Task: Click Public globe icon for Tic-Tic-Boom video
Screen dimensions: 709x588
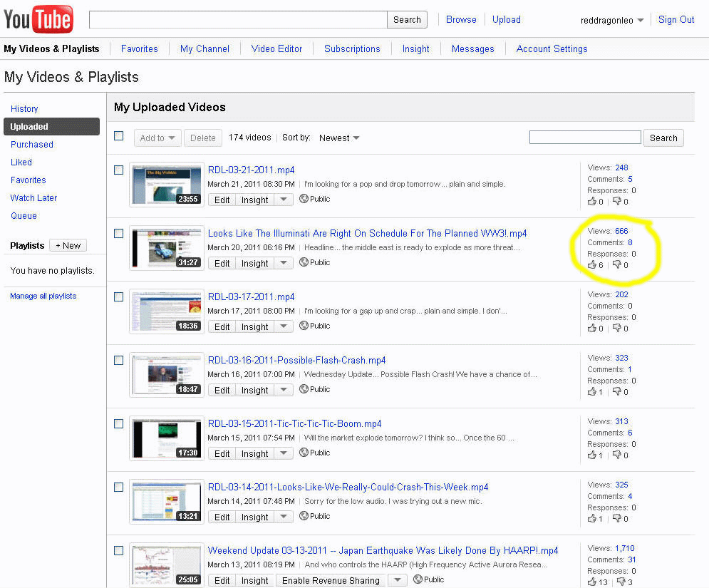Action: (304, 453)
